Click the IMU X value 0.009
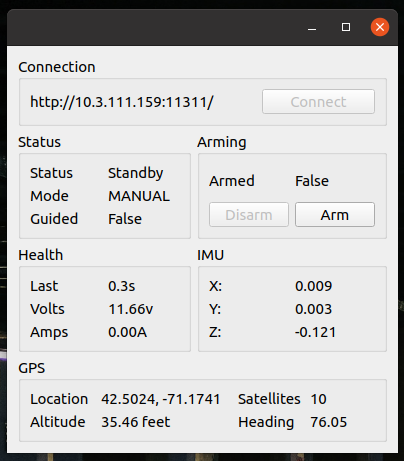 (314, 286)
